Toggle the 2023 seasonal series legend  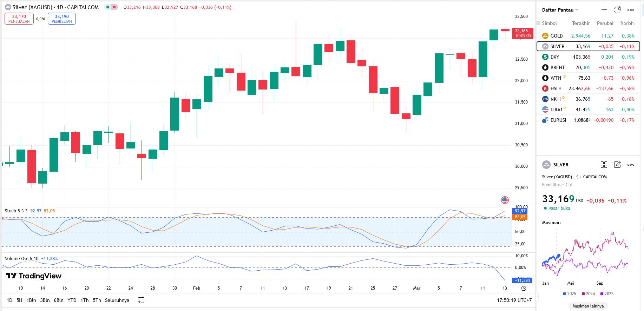click(x=607, y=294)
